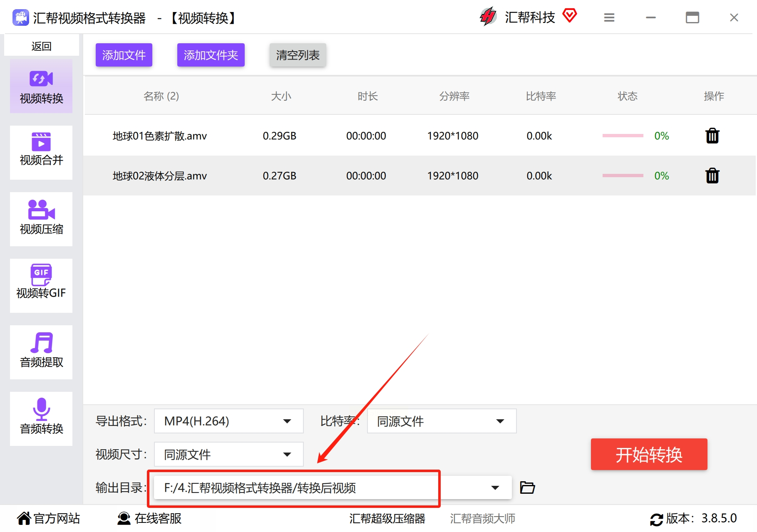
Task: Click the 汇帮科技 lightning logo
Action: click(x=488, y=17)
